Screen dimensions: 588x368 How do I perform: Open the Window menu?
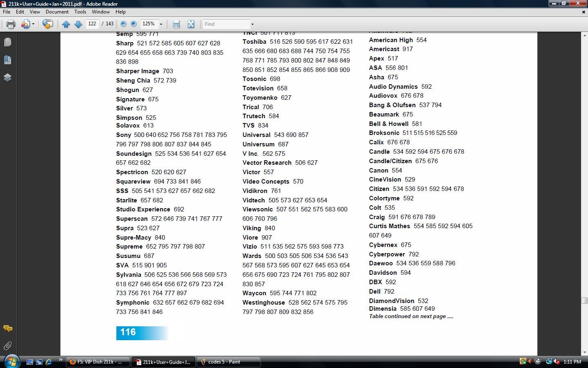(x=100, y=12)
